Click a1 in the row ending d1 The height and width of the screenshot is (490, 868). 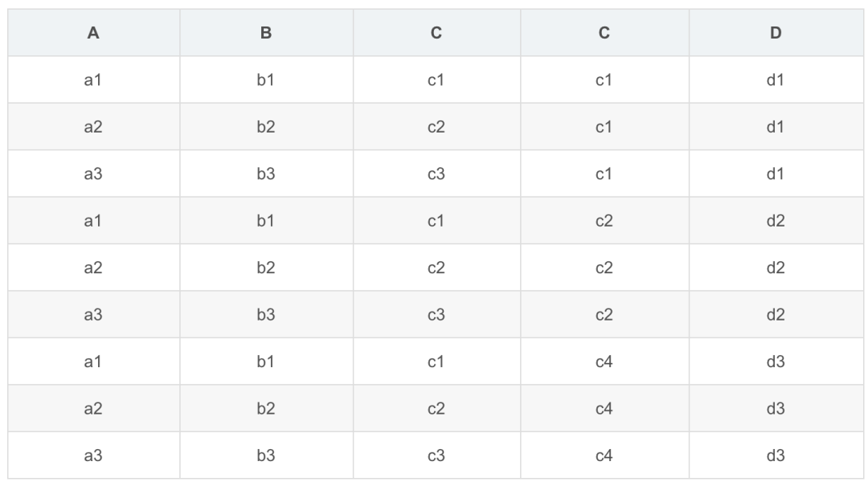click(x=93, y=80)
